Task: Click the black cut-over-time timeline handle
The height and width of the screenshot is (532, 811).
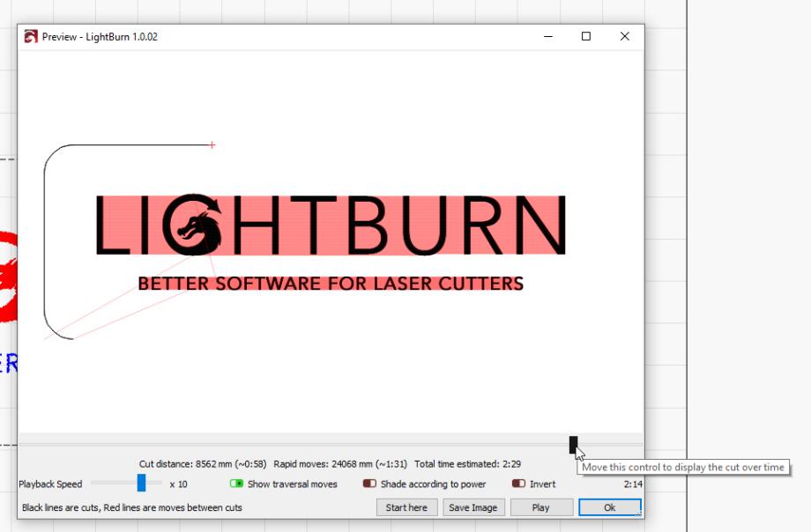Action: click(x=573, y=445)
